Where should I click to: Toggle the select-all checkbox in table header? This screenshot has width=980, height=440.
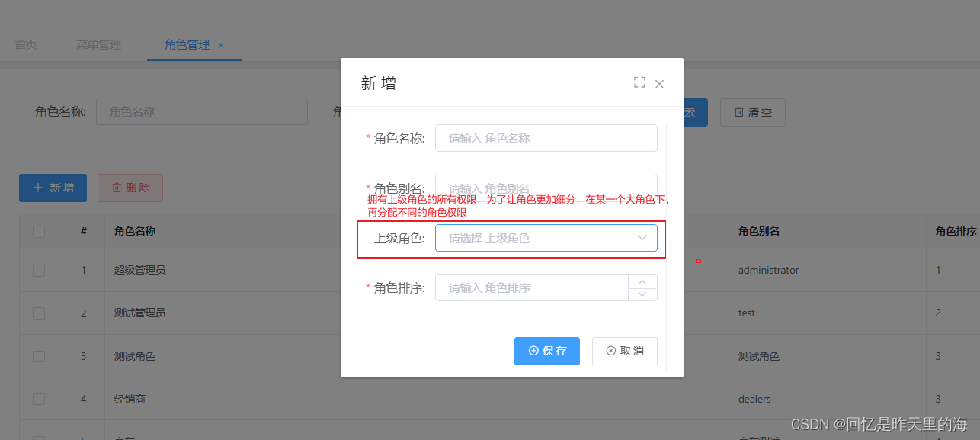(x=39, y=231)
